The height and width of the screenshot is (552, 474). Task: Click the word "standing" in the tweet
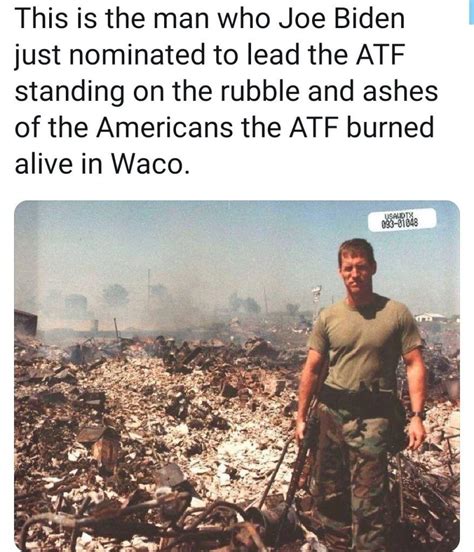tap(70, 93)
